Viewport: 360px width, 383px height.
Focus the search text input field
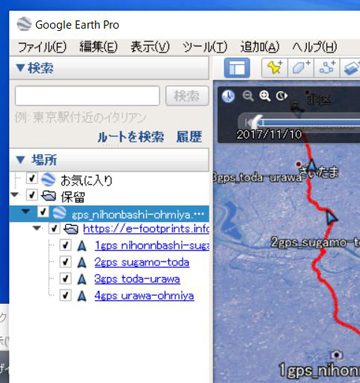tap(87, 96)
